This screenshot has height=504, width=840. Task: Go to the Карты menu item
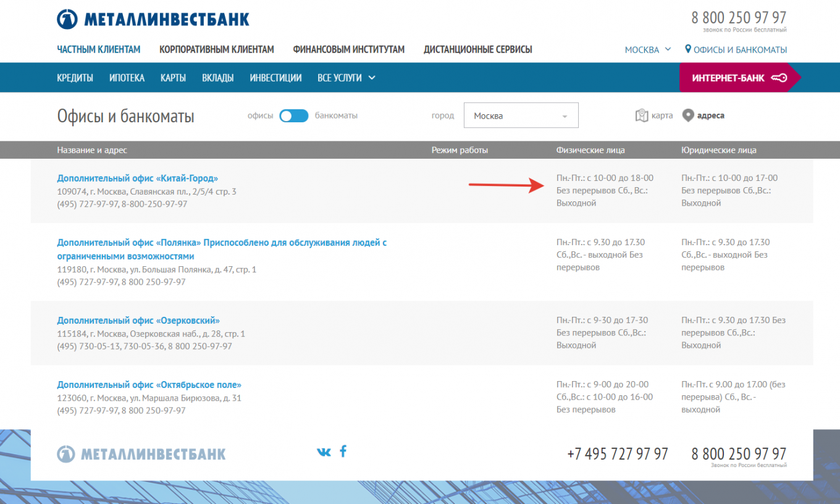pyautogui.click(x=173, y=78)
